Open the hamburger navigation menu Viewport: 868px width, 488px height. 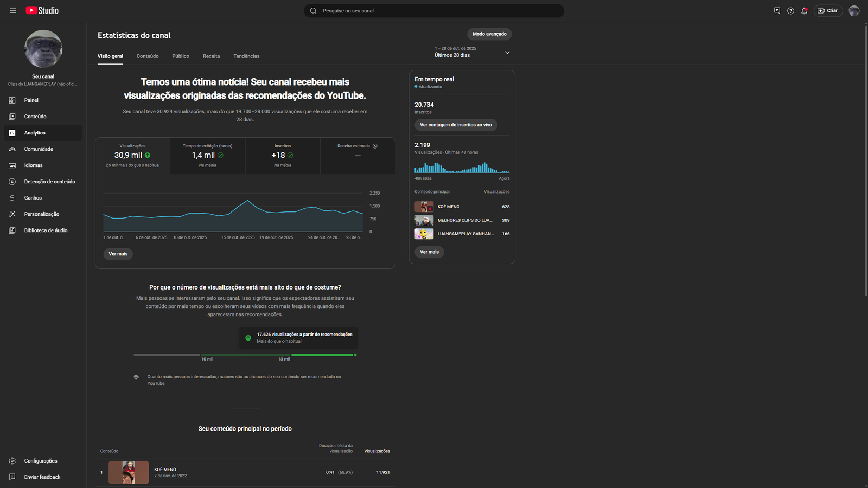tap(12, 10)
